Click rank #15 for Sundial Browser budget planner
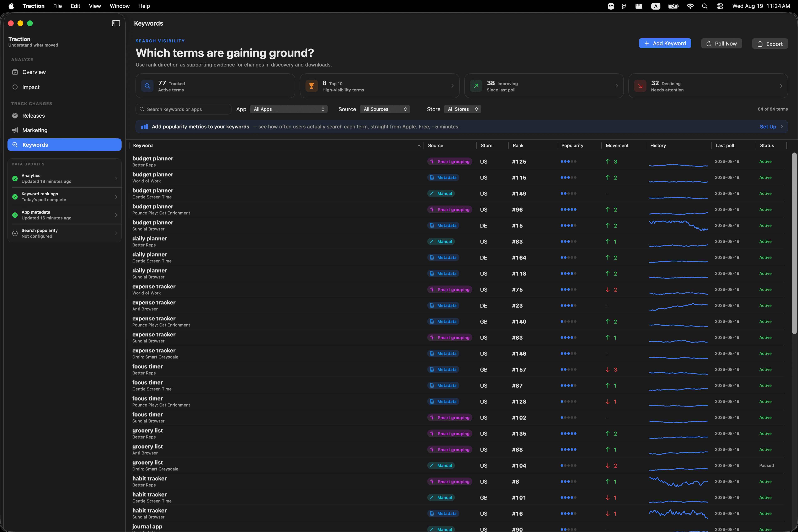Screen dimensions: 798x532 click(517, 226)
